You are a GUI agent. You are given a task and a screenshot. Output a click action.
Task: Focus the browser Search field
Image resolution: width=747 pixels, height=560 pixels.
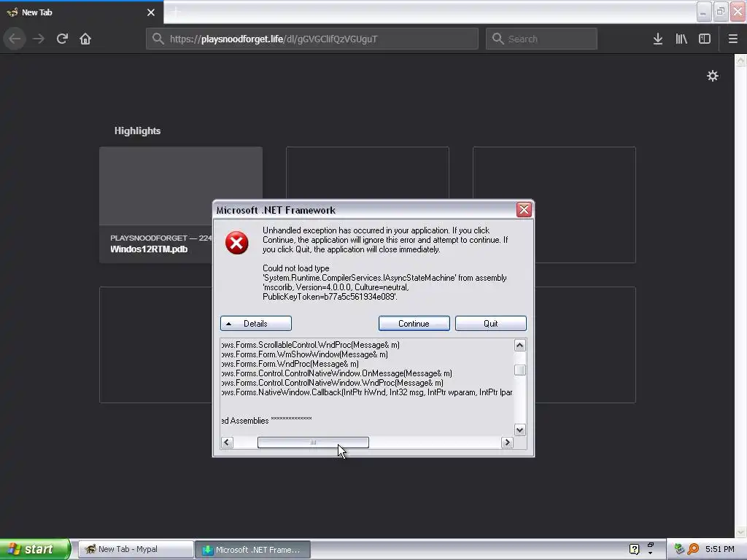[541, 39]
